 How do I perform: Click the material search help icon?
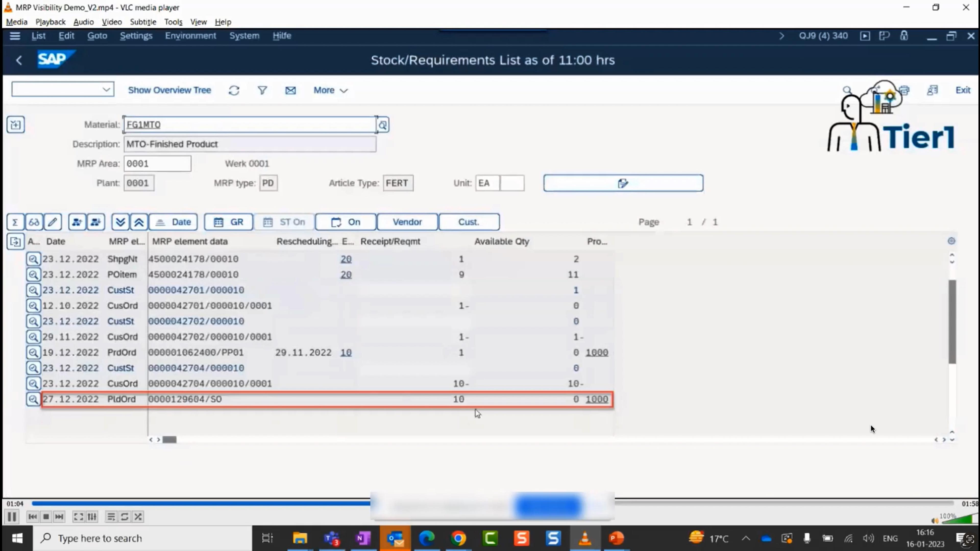click(x=383, y=125)
